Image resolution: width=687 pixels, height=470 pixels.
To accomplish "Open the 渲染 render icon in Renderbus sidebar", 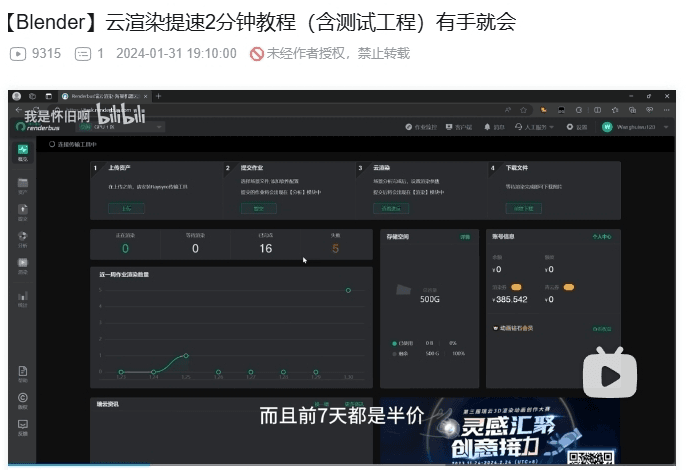I will [x=23, y=265].
